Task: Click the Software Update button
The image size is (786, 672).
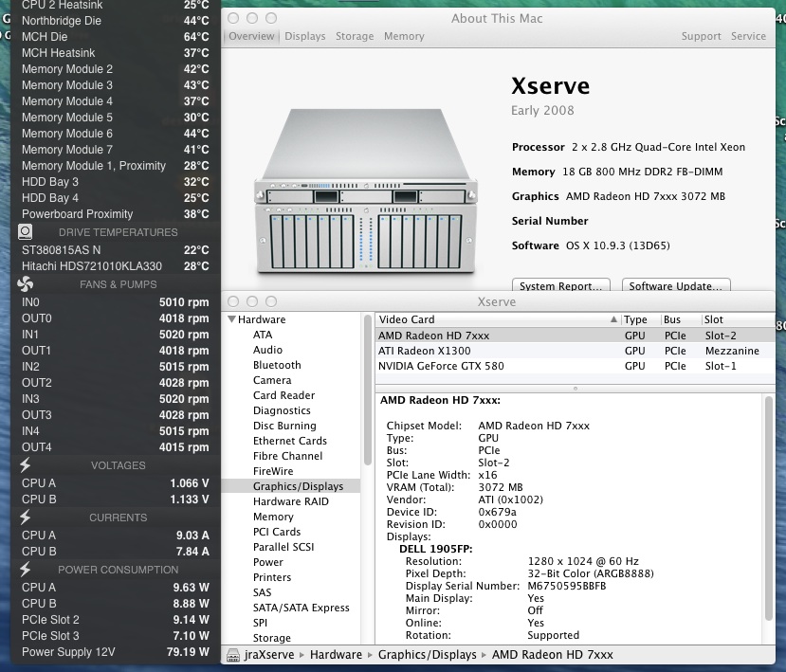Action: click(676, 286)
